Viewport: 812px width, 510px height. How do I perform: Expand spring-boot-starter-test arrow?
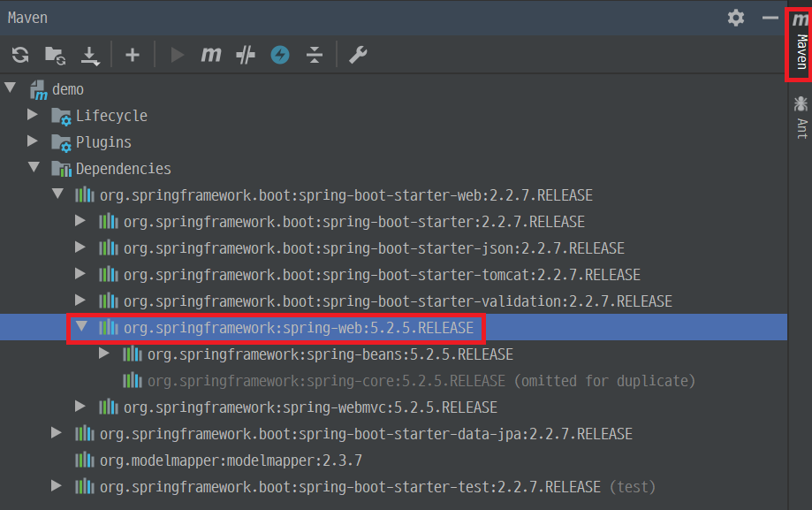[57, 485]
